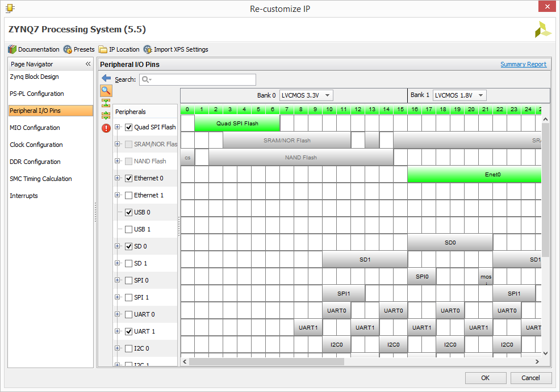Click the green Quad SPI Flash pin block
The height and width of the screenshot is (392, 560).
pyautogui.click(x=237, y=124)
